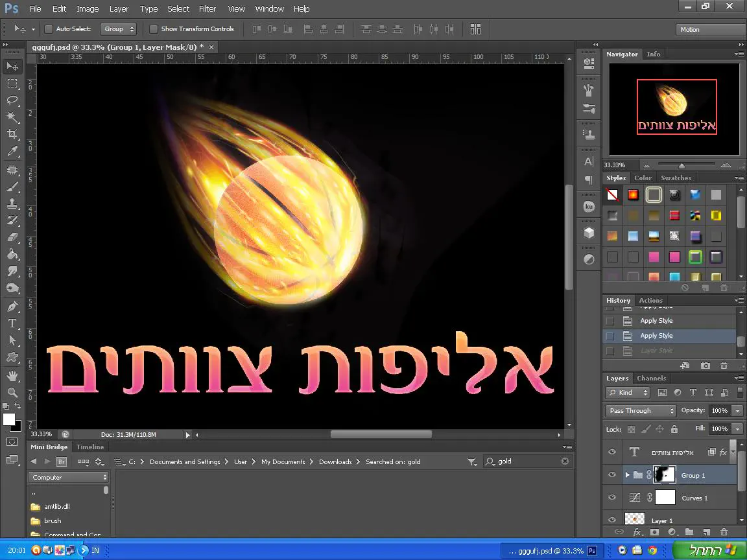Viewport: 747px width, 560px height.
Task: Select the Eyedropper tool
Action: click(x=12, y=152)
